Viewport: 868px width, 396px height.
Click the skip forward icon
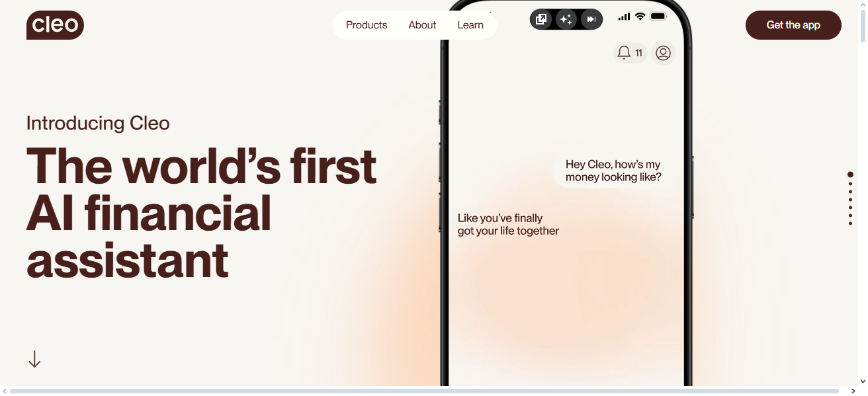click(x=591, y=19)
